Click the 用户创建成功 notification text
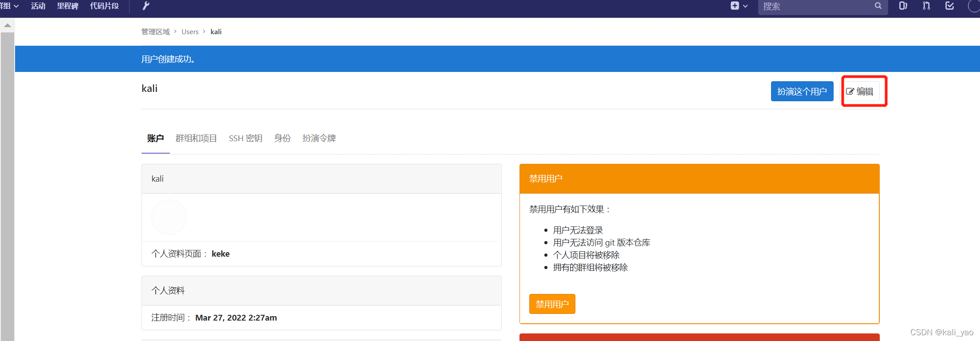The height and width of the screenshot is (341, 980). click(168, 59)
